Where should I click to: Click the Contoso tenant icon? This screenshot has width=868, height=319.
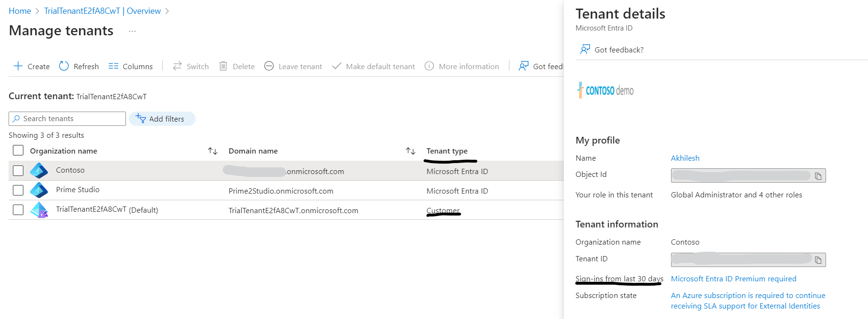tap(39, 170)
